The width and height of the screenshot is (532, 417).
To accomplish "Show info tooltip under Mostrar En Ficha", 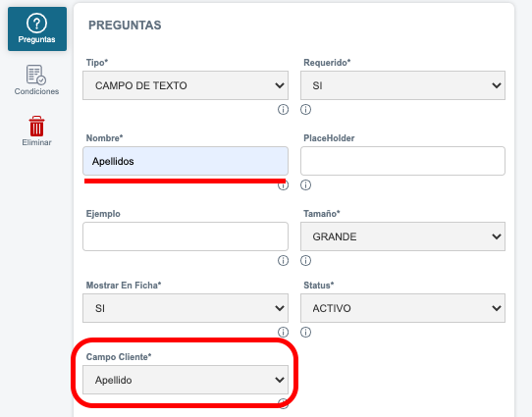I will coord(283,332).
